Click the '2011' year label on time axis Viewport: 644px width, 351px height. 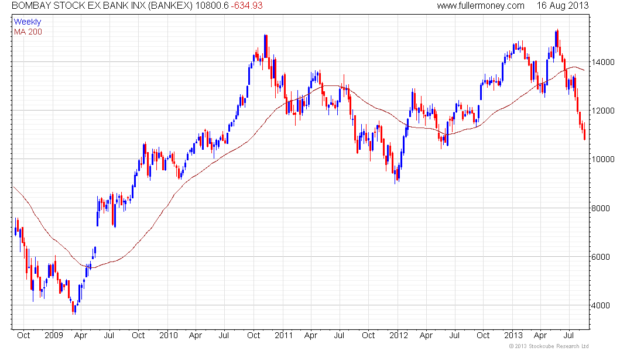click(x=283, y=335)
